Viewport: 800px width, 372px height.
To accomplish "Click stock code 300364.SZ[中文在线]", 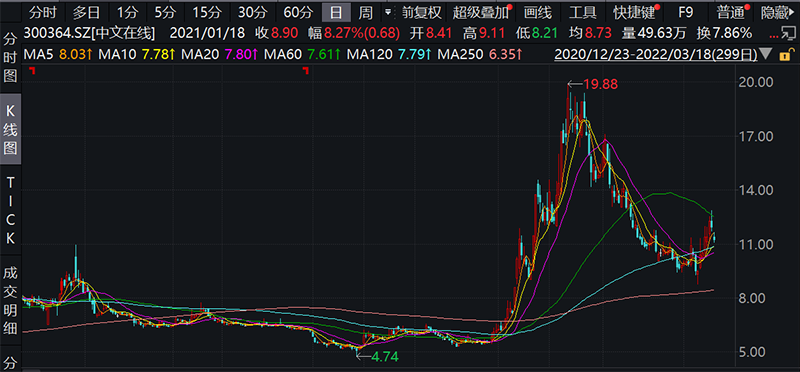I will point(89,34).
